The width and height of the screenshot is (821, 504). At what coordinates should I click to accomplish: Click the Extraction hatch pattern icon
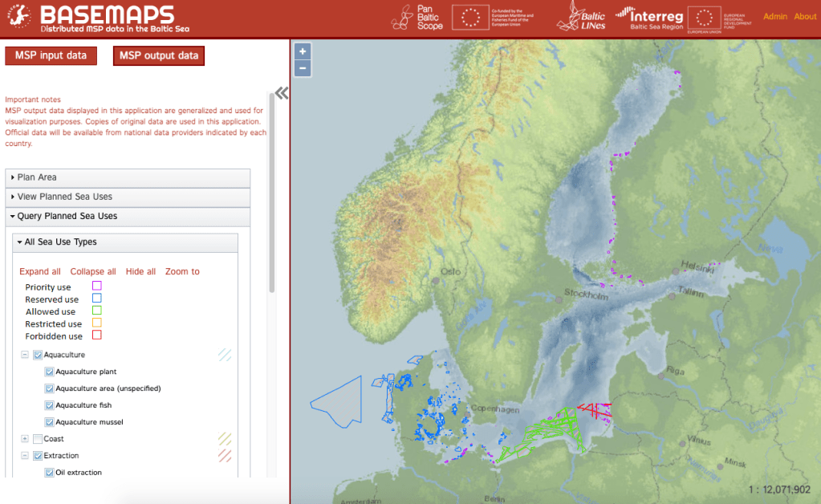coord(225,456)
